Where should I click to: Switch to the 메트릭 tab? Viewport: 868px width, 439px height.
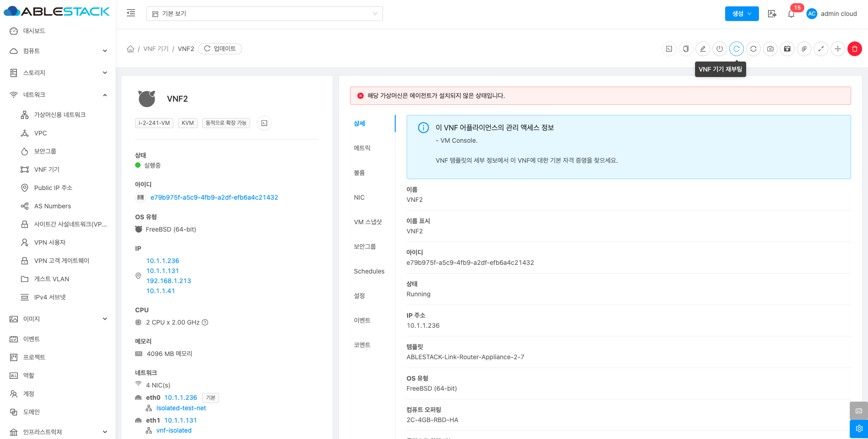(362, 148)
